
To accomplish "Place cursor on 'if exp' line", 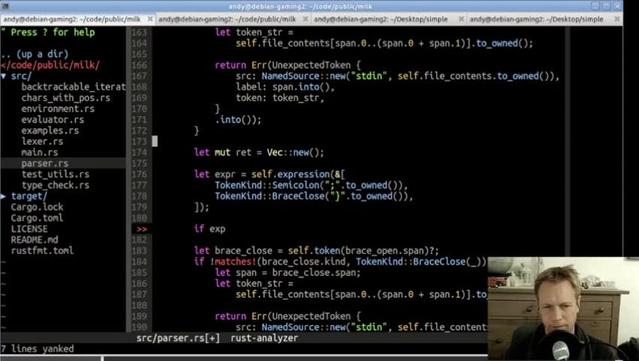I will [x=210, y=229].
